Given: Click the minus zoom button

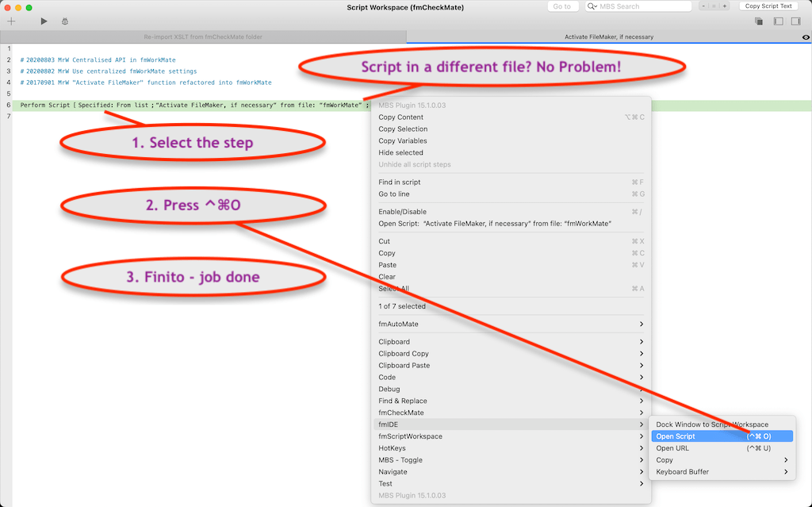Looking at the screenshot, I should click(x=703, y=6).
